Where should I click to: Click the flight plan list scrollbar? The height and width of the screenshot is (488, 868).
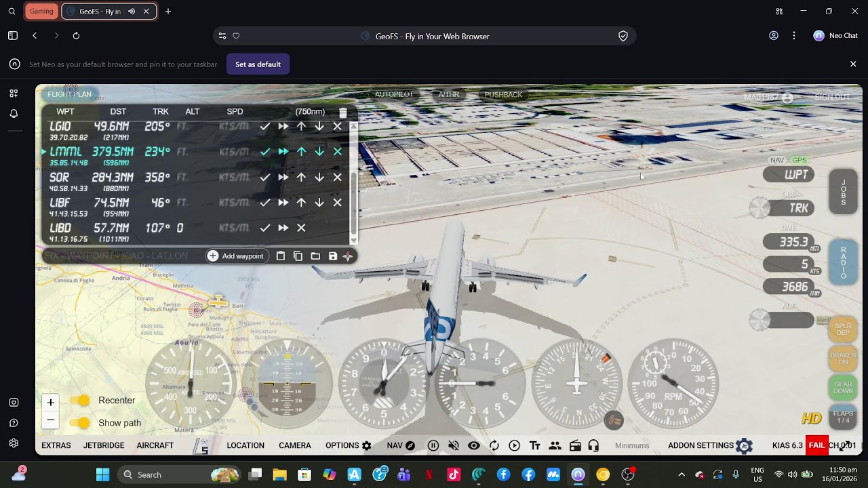click(x=353, y=182)
